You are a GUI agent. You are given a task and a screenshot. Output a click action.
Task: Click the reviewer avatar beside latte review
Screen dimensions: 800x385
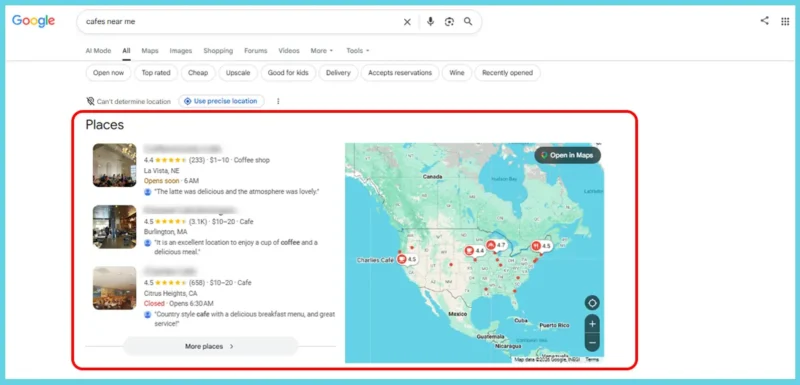coord(147,192)
